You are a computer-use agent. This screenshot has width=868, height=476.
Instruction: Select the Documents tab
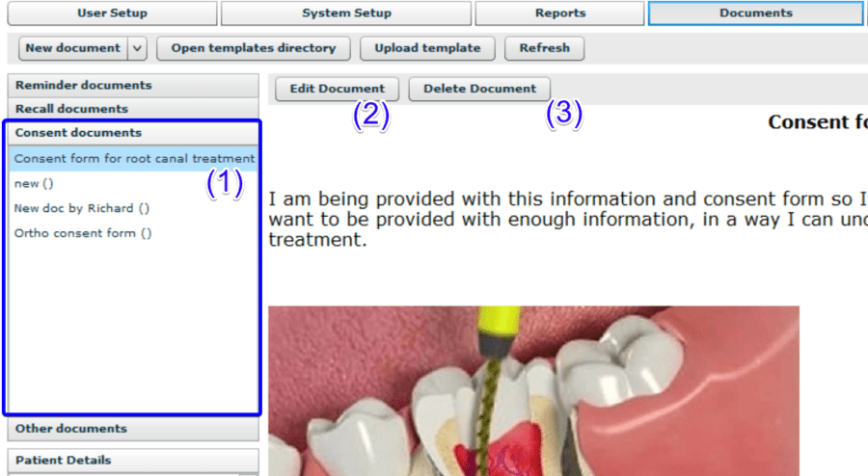click(x=755, y=13)
